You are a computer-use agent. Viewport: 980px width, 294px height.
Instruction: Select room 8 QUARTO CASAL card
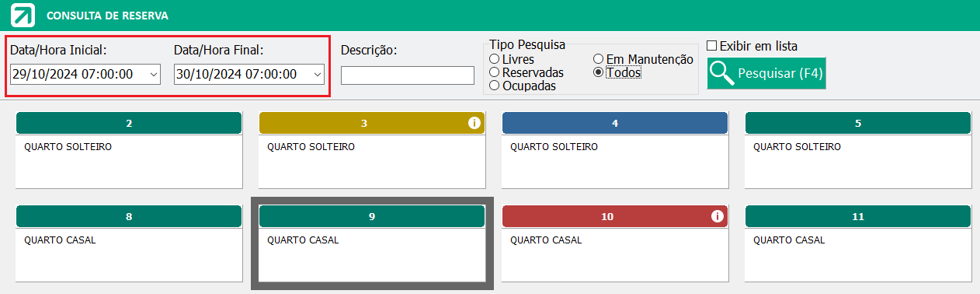[x=129, y=243]
